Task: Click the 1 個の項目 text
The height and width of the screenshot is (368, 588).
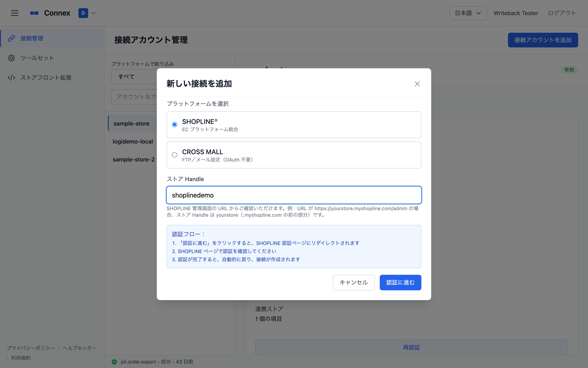Action: [x=268, y=319]
